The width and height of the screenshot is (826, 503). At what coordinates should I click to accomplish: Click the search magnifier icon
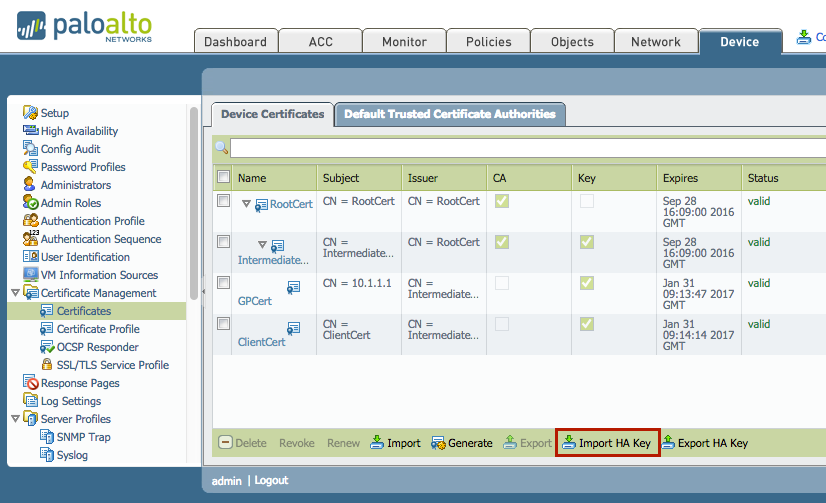(221, 148)
